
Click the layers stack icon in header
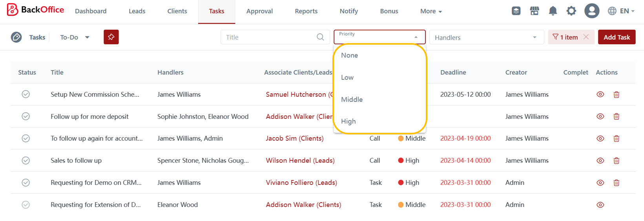pyautogui.click(x=516, y=11)
